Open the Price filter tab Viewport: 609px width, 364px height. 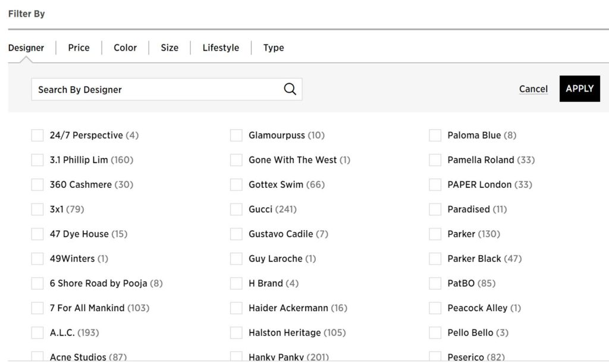[79, 48]
